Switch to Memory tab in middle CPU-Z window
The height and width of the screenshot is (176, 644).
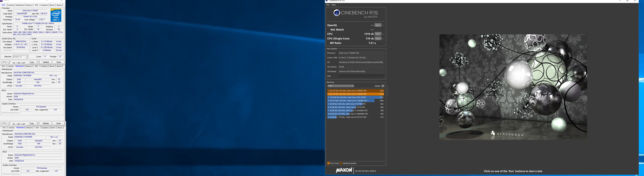point(29,66)
